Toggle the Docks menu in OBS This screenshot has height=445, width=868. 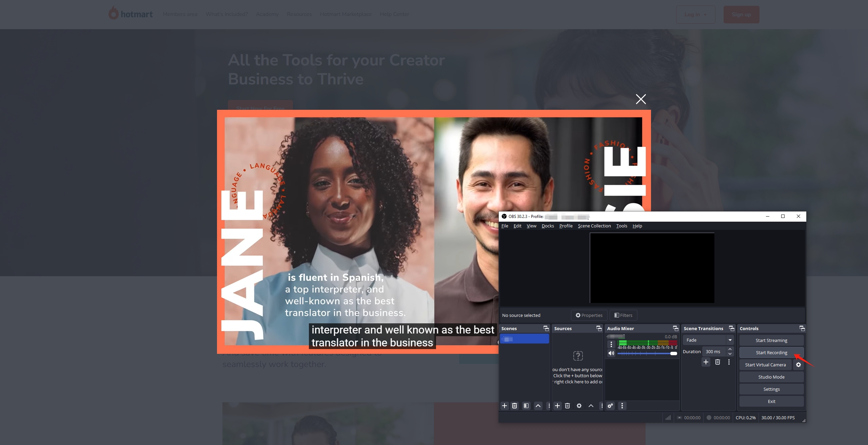547,226
